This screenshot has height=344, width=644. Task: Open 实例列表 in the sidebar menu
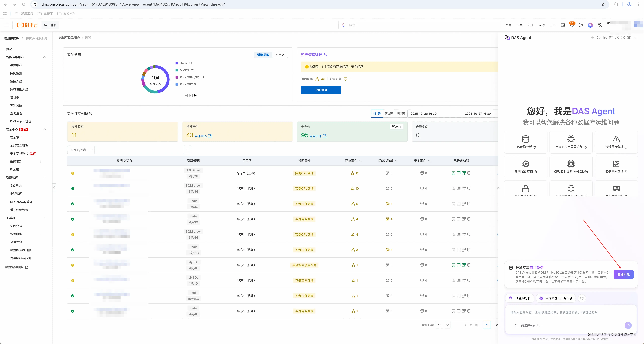(16, 186)
